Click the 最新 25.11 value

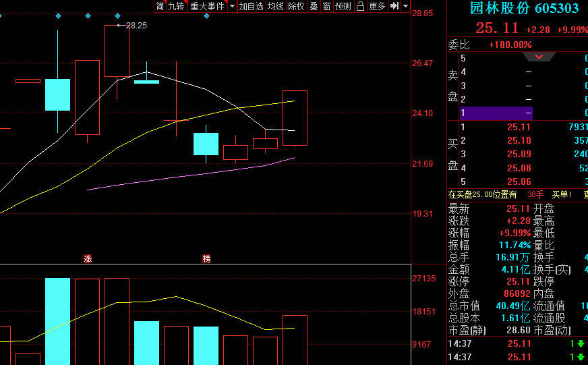pos(519,208)
